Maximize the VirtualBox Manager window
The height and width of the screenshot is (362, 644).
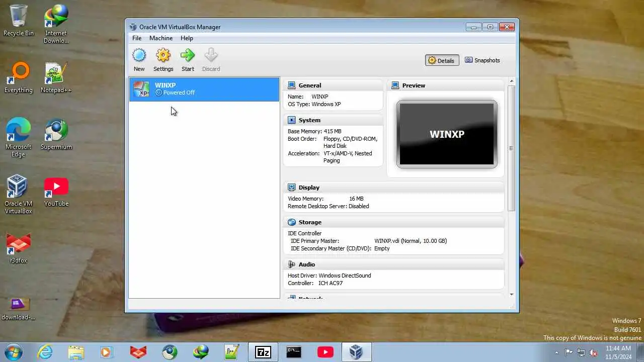click(x=490, y=27)
